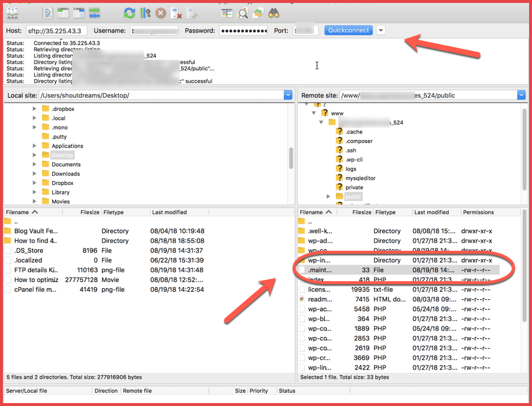Open the Quickconnect history dropdown arrow

(381, 30)
